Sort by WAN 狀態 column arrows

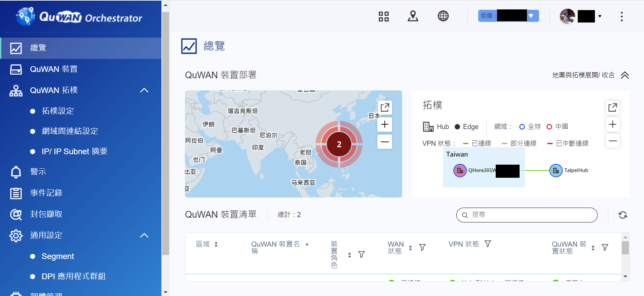tap(410, 248)
